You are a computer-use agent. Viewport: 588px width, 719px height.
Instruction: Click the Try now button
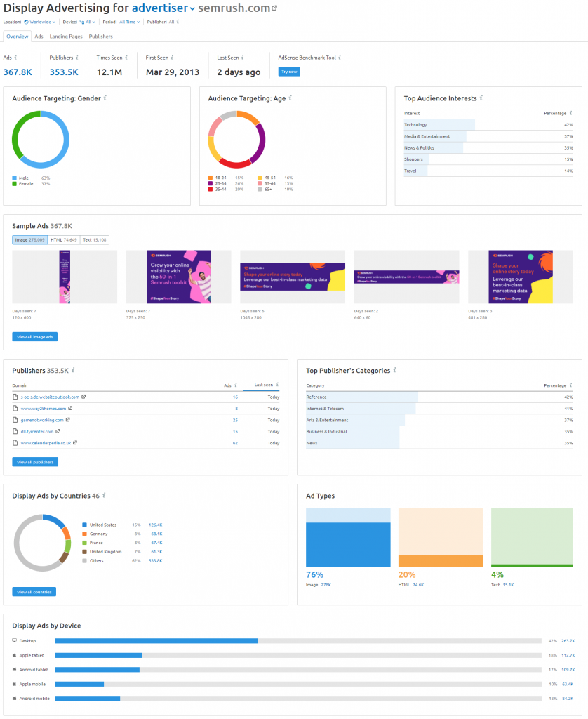point(289,72)
